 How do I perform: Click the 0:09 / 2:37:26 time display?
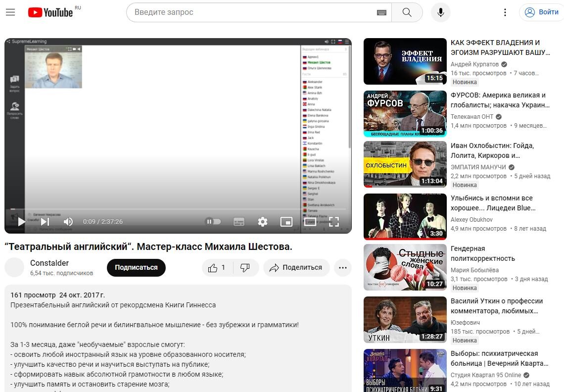103,222
